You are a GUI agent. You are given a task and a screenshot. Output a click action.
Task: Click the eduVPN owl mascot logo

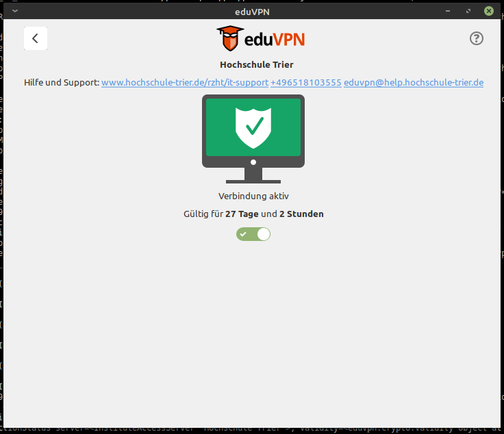tap(230, 38)
